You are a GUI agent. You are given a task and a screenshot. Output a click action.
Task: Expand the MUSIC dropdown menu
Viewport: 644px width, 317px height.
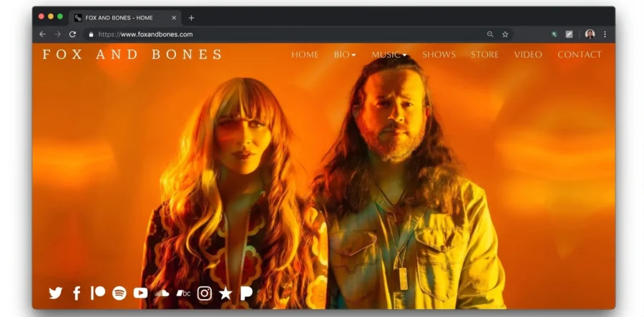(389, 54)
